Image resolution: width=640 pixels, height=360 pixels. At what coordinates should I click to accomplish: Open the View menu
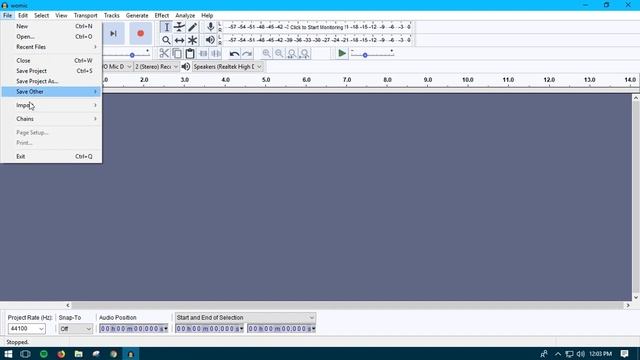click(x=61, y=16)
